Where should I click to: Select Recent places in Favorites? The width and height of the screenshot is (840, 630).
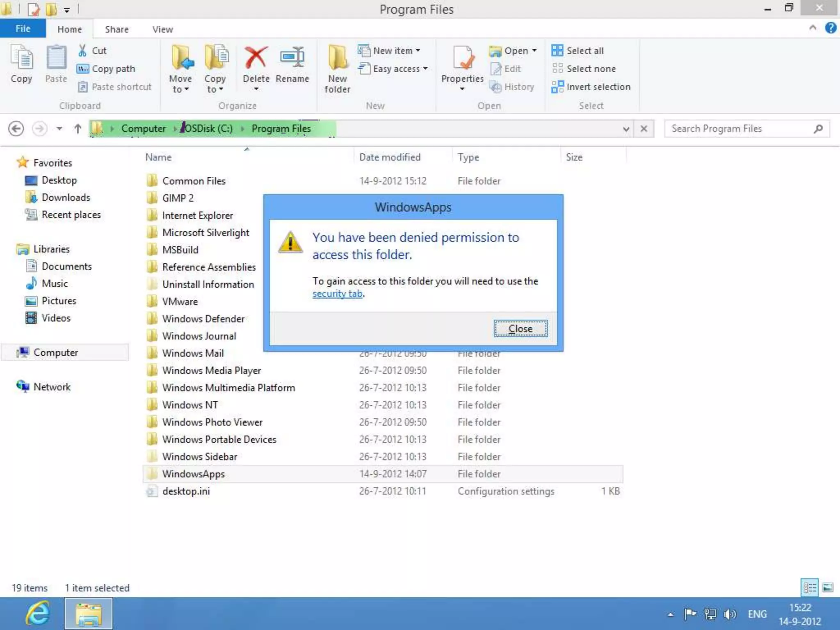[63, 215]
